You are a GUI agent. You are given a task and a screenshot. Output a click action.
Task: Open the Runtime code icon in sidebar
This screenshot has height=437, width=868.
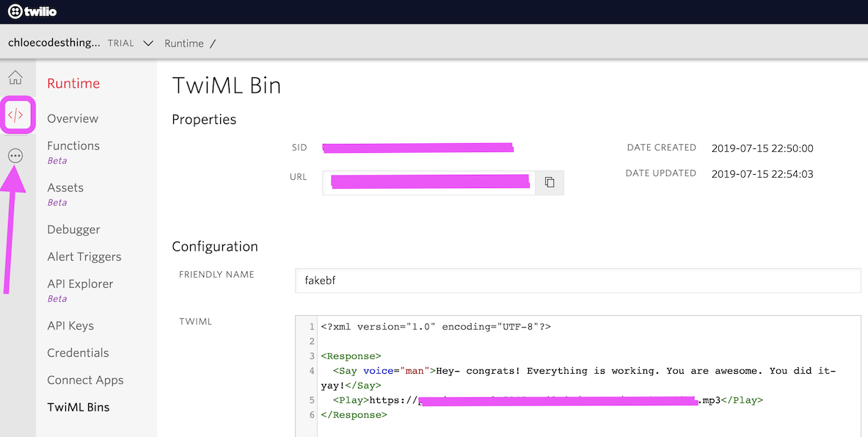(15, 115)
